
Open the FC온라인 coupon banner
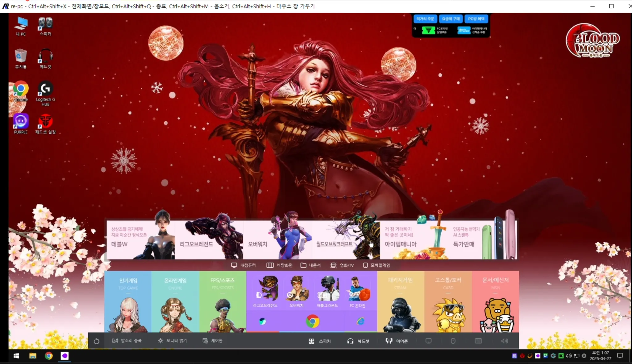(x=435, y=30)
